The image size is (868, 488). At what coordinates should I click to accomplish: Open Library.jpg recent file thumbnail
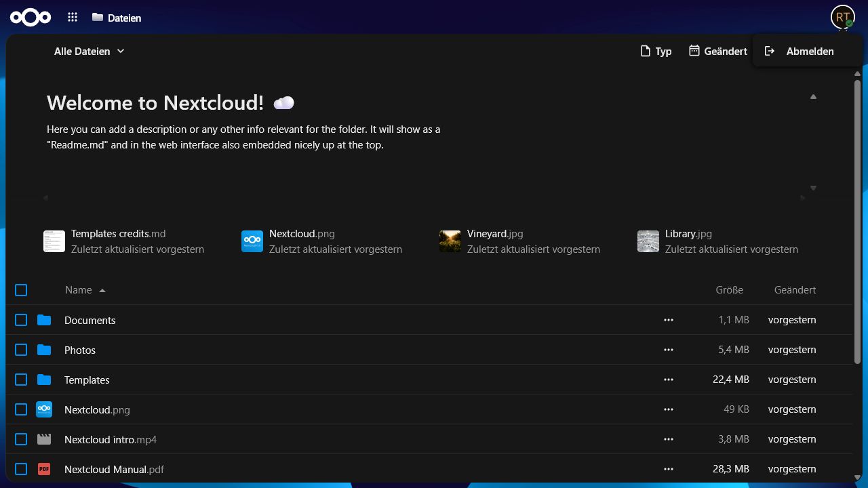[x=648, y=241]
